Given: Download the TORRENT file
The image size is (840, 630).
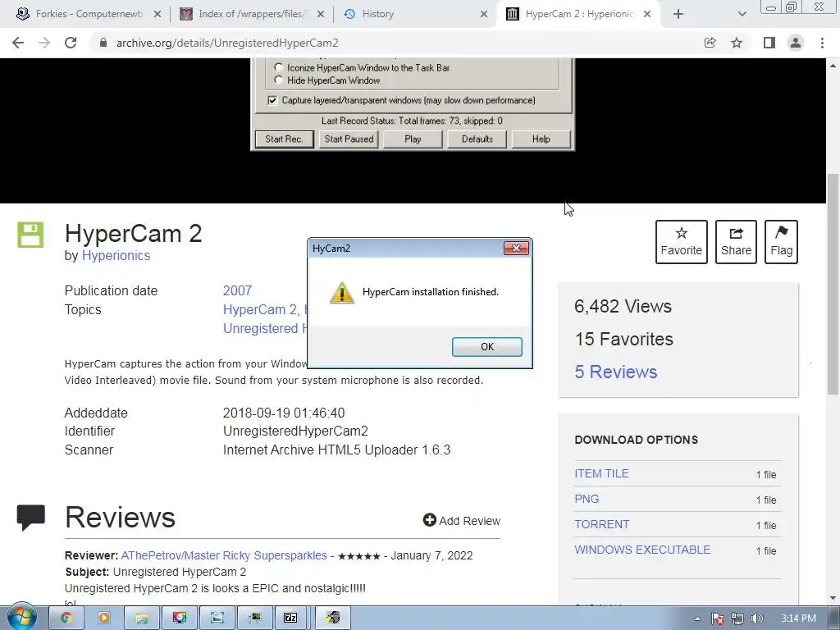Looking at the screenshot, I should (x=601, y=524).
